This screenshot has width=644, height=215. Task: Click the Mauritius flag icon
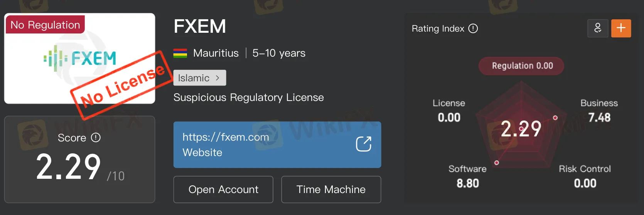click(180, 53)
